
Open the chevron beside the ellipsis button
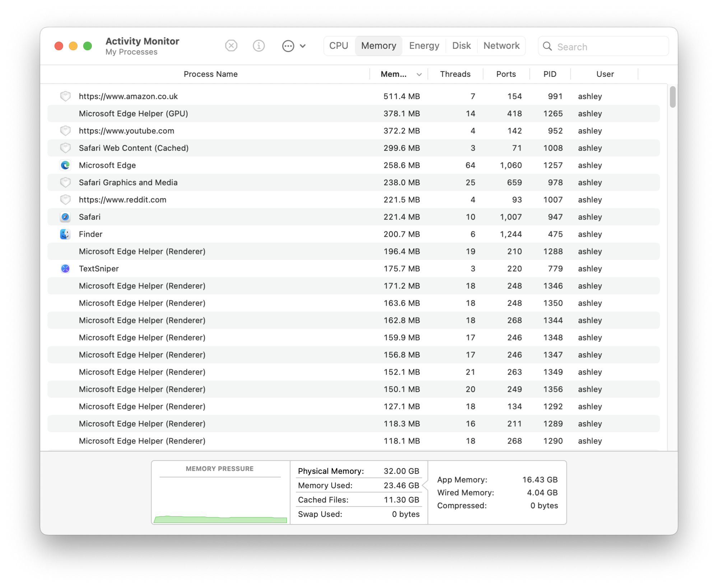coord(303,46)
